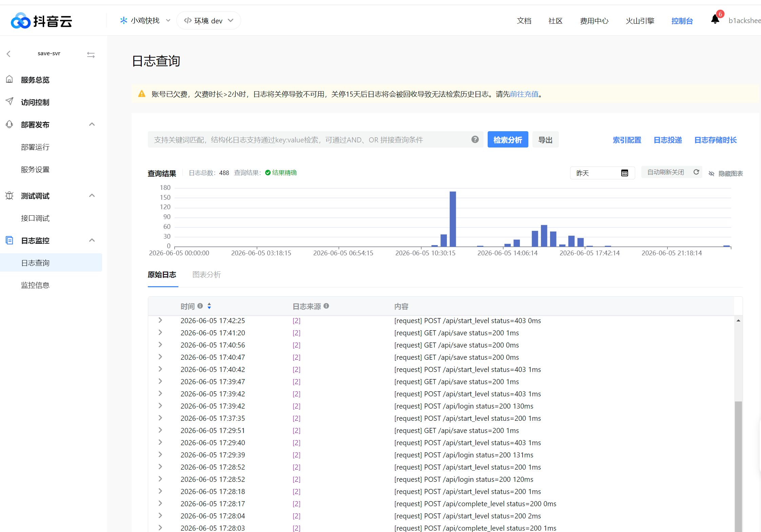The width and height of the screenshot is (761, 532).
Task: Click the switch-service icon beside save-svr
Action: [91, 55]
